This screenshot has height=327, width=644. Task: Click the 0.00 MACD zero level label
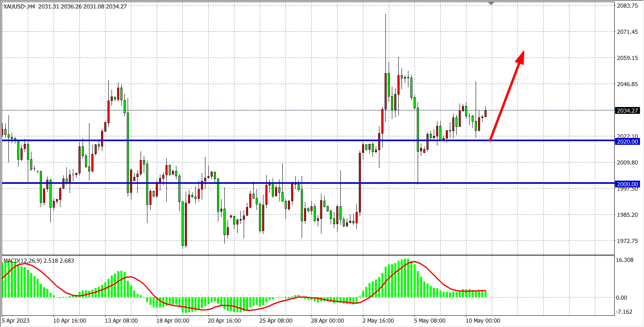click(x=621, y=298)
